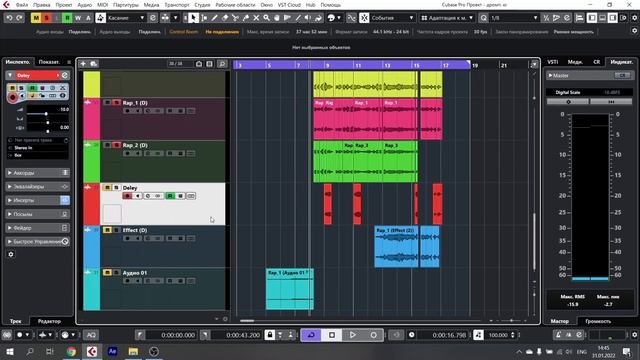Switch to the VSTi tab

tap(553, 62)
